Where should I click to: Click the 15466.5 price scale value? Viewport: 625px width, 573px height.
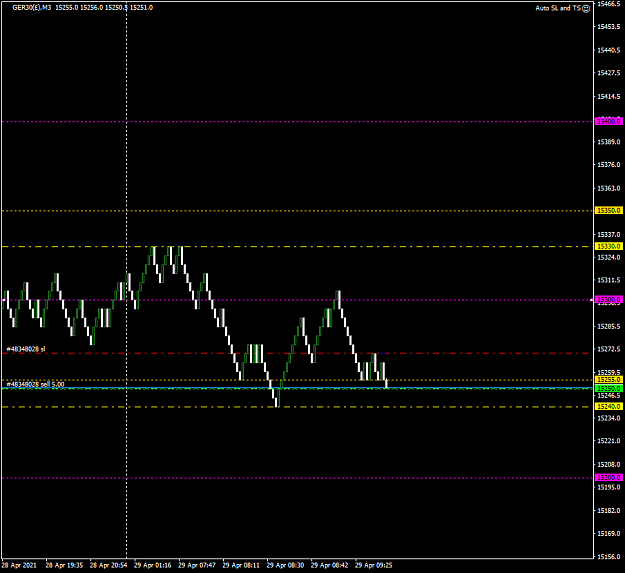point(609,4)
